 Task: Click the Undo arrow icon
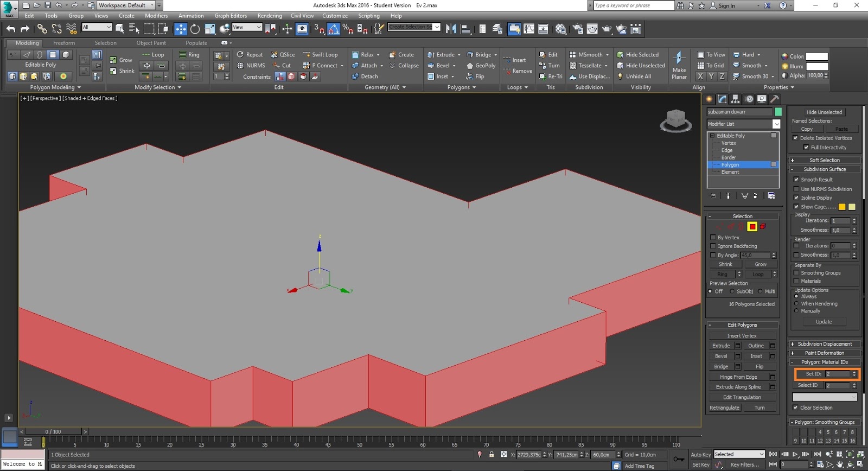click(11, 29)
